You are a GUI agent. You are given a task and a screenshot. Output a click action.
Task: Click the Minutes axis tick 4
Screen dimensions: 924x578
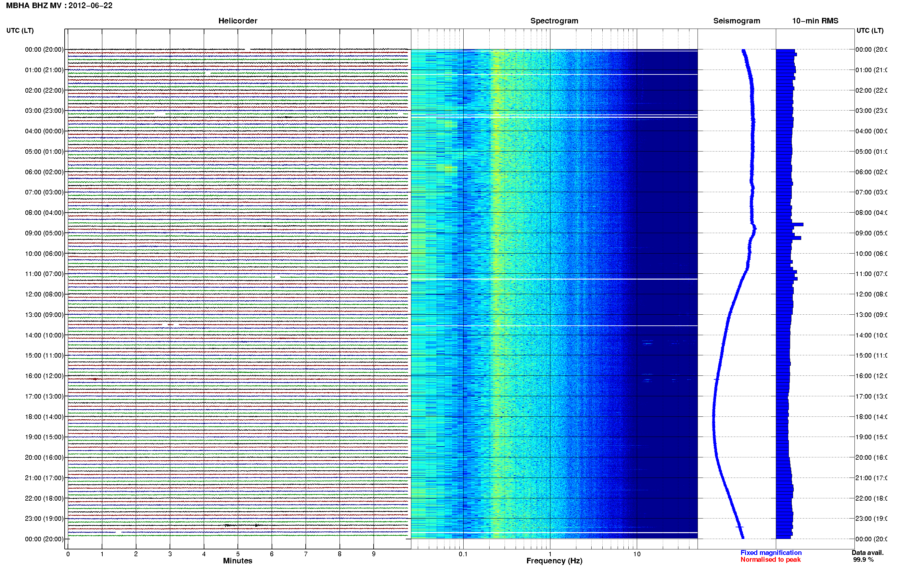[204, 554]
